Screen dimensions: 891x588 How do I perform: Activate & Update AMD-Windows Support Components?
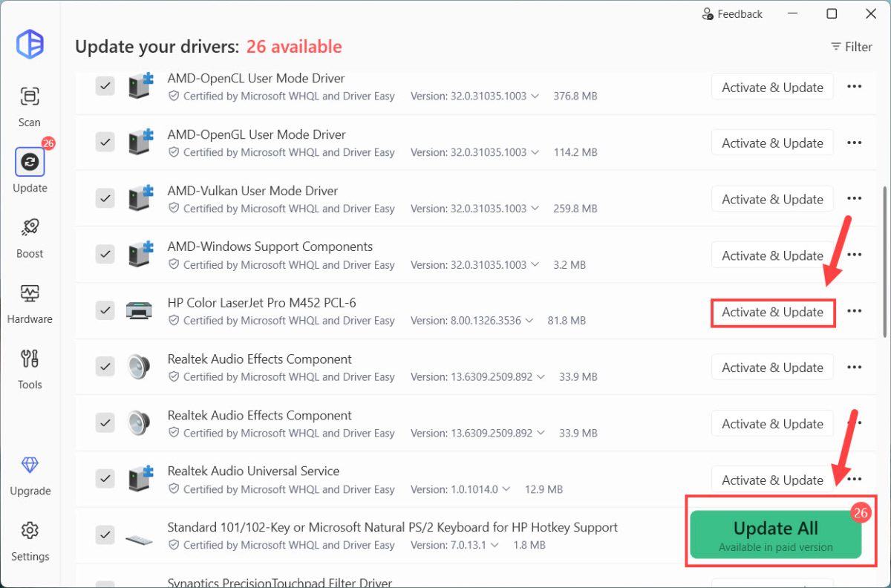[772, 255]
